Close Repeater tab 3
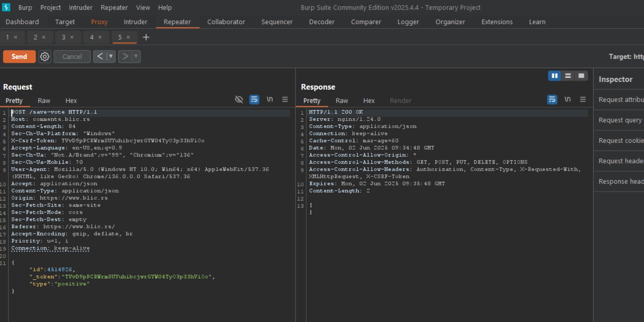The image size is (644, 322). pyautogui.click(x=72, y=37)
